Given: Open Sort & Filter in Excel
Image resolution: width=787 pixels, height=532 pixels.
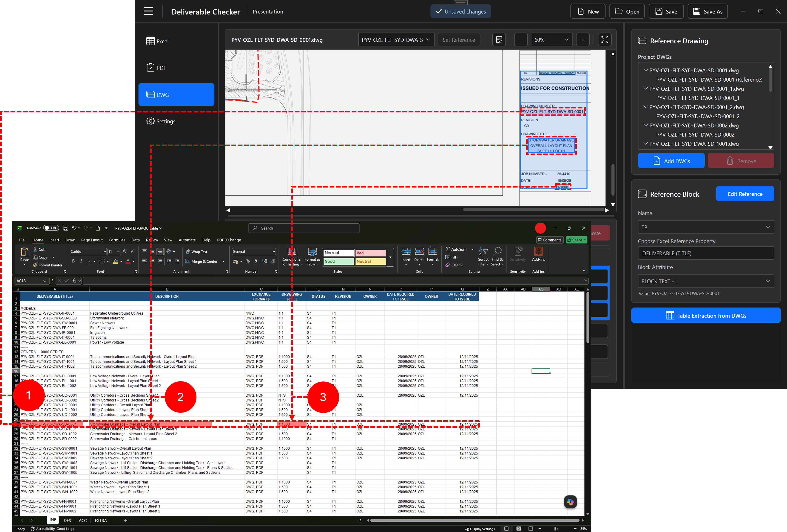Looking at the screenshot, I should click(x=483, y=256).
